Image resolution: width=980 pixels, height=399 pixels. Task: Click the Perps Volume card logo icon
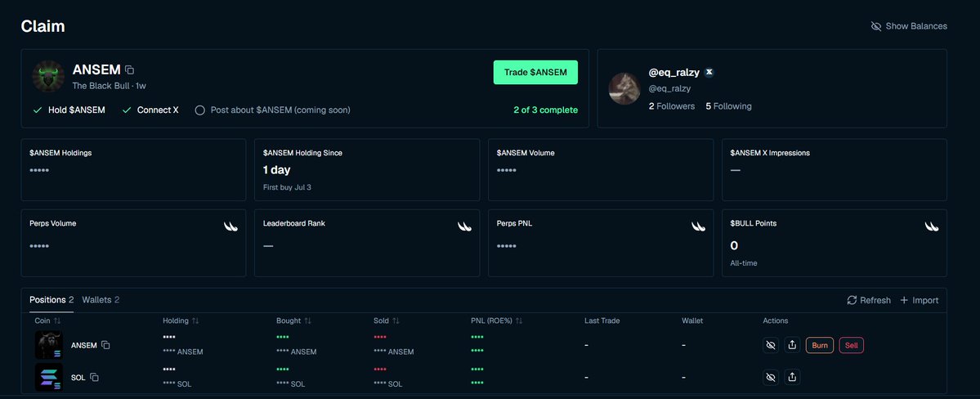[231, 226]
